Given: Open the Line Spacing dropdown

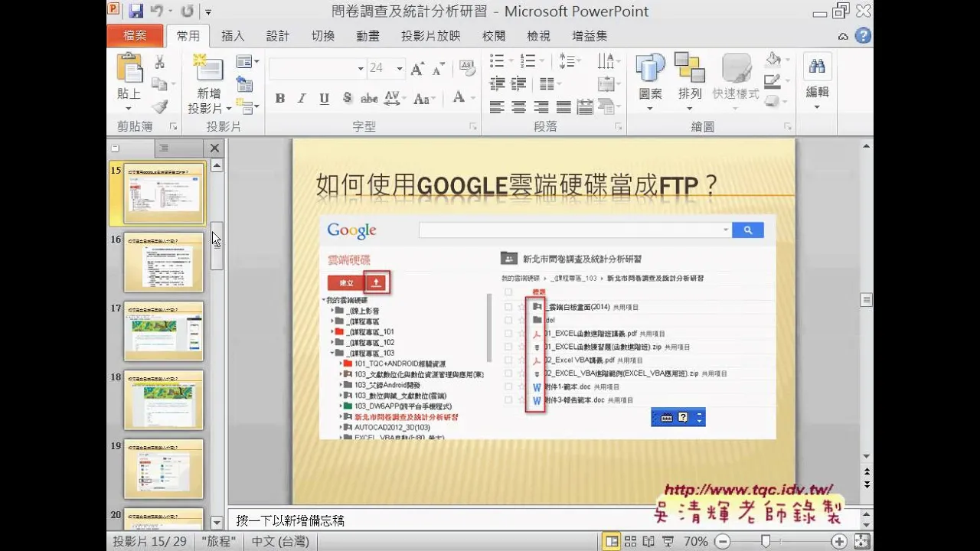Looking at the screenshot, I should point(570,60).
